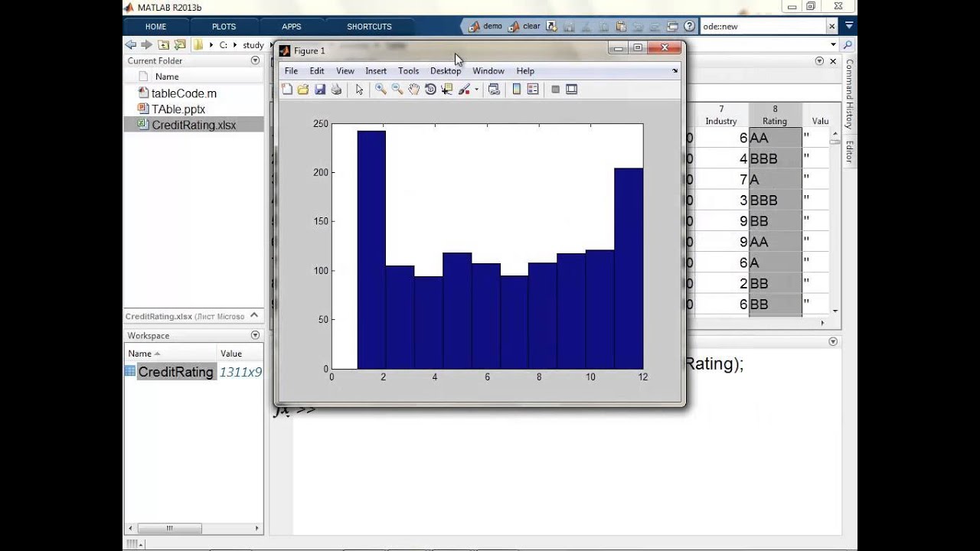Click the Browse for Folder icon
This screenshot has width=980, height=551.
tap(180, 44)
